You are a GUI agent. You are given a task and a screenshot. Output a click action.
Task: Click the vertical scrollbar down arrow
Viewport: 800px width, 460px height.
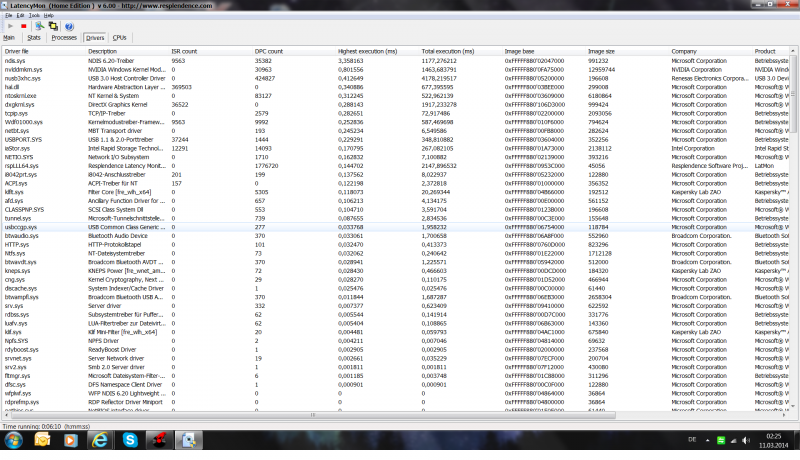coord(793,406)
